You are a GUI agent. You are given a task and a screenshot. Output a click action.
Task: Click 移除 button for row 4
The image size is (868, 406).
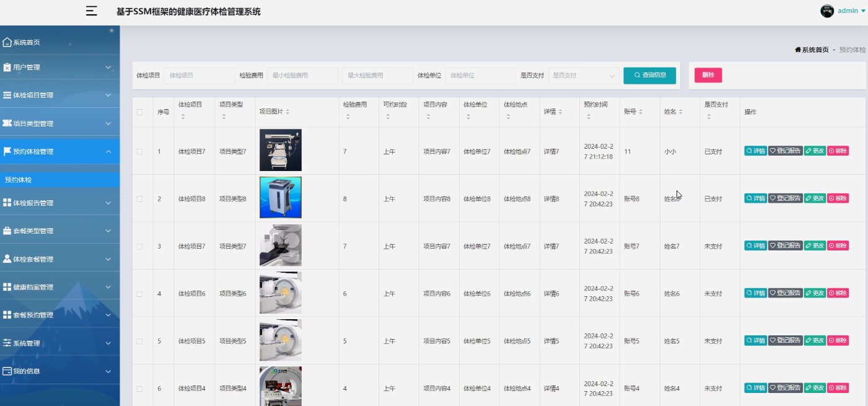point(838,293)
